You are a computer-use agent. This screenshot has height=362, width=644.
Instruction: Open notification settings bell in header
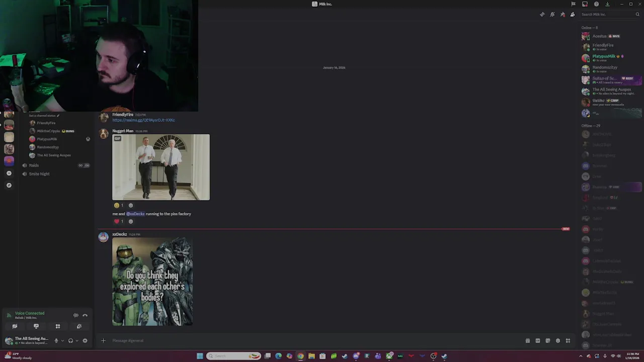point(552,15)
